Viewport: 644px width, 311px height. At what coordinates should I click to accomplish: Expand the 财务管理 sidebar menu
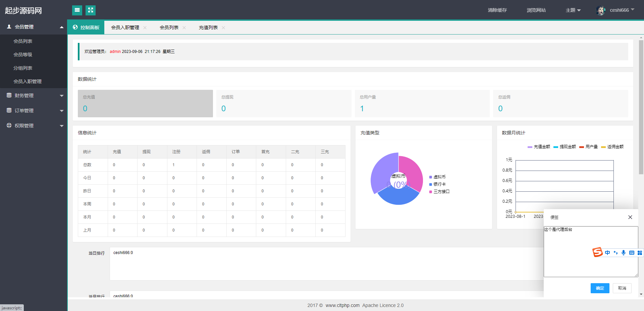(34, 96)
